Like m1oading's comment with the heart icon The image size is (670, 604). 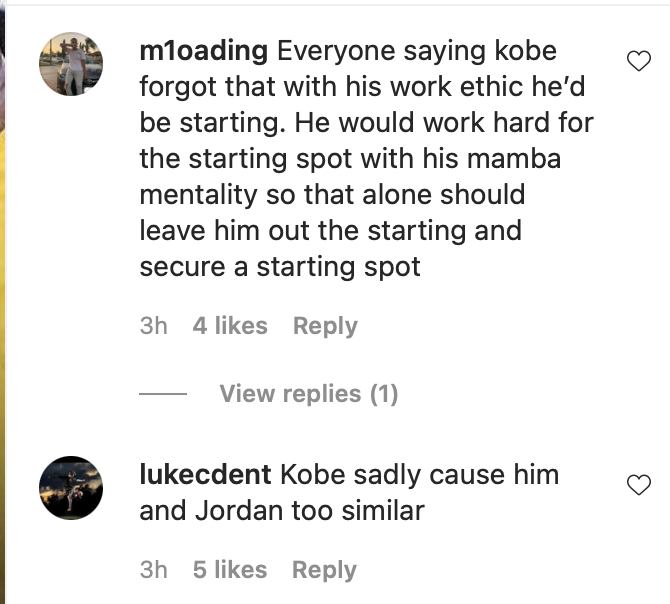(638, 62)
